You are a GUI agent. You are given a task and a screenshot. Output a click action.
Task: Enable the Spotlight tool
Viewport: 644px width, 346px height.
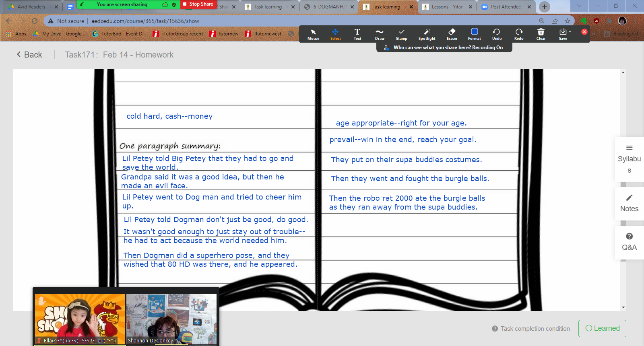click(x=427, y=35)
